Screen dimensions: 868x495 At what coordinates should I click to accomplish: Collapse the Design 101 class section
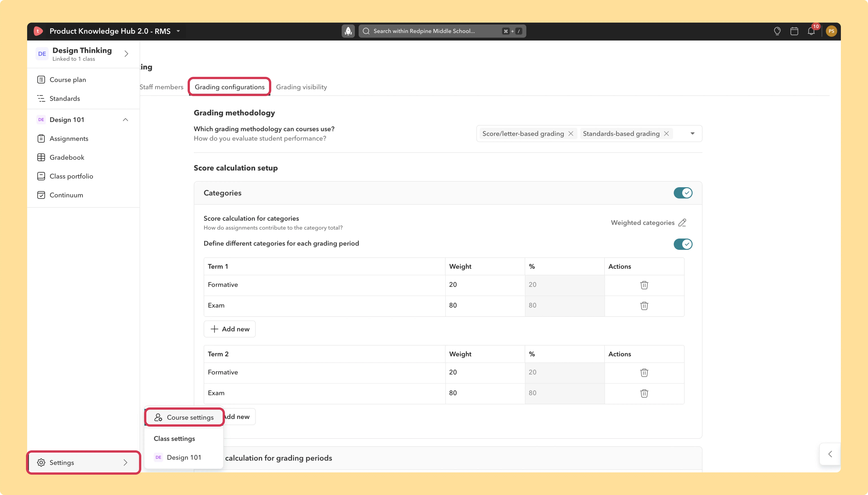(x=125, y=120)
